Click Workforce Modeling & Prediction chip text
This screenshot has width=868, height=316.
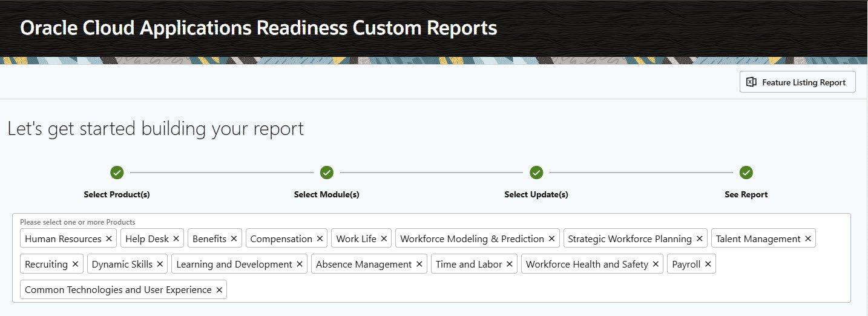tap(472, 239)
